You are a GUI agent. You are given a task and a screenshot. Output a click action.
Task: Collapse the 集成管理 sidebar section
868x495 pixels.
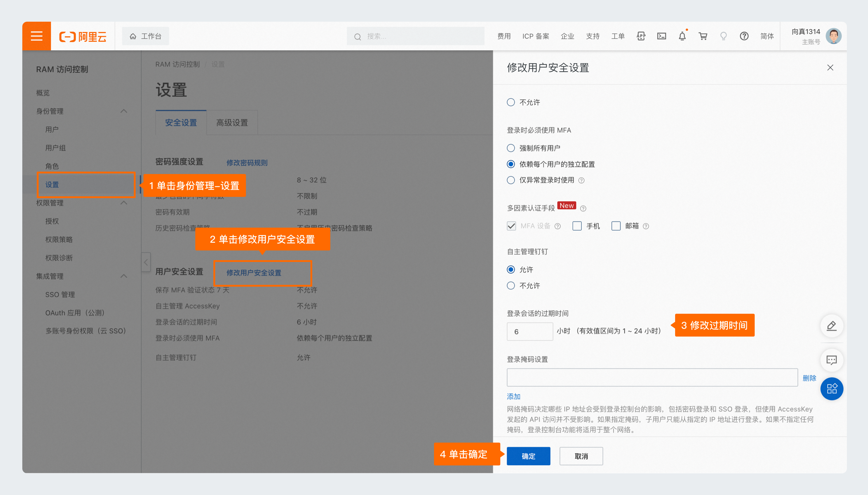click(124, 276)
